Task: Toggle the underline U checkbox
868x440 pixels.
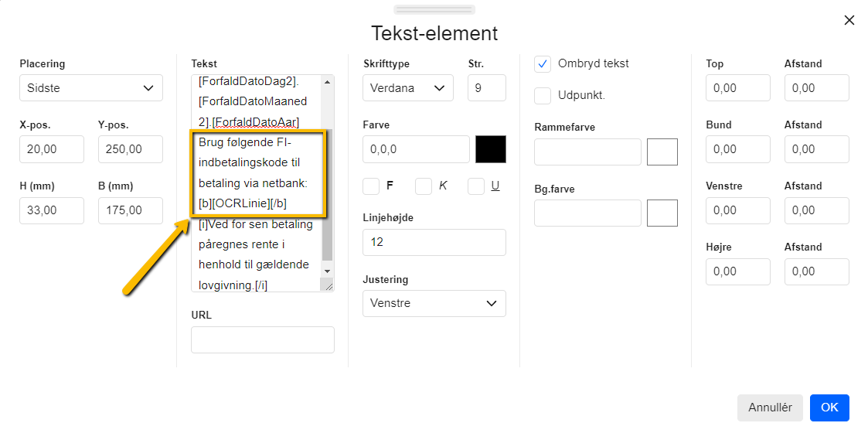Action: tap(476, 186)
